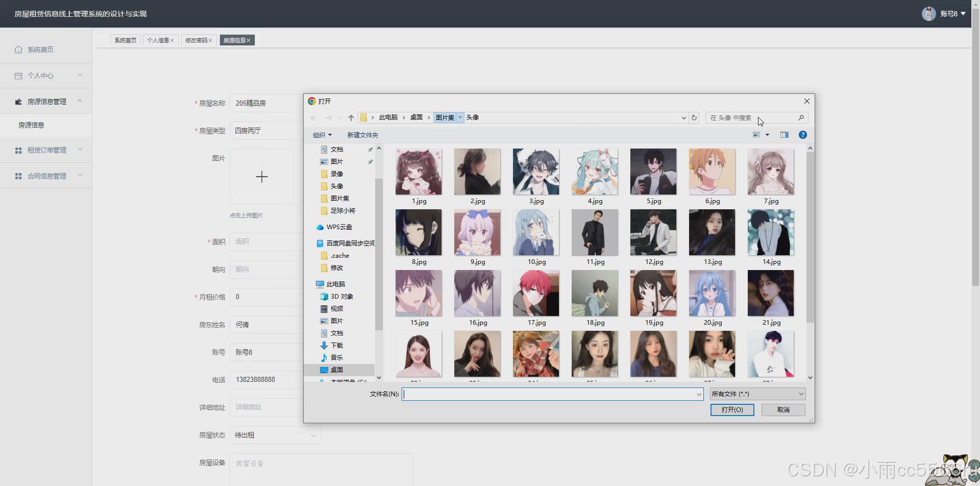Go up one folder level arrow
980x486 pixels.
pyautogui.click(x=351, y=118)
